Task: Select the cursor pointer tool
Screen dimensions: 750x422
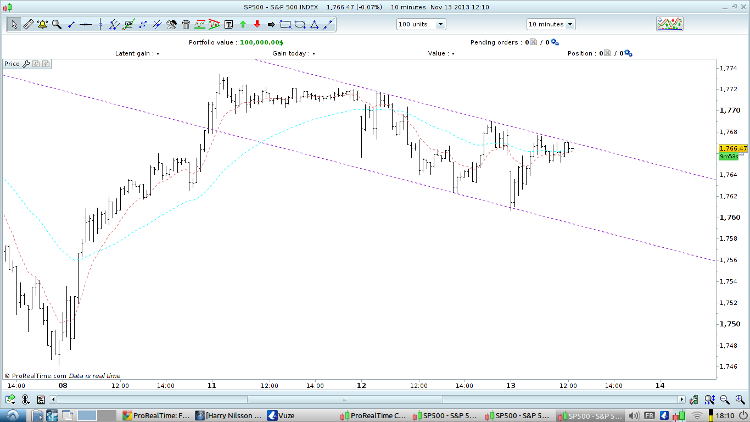Action: coord(13,24)
